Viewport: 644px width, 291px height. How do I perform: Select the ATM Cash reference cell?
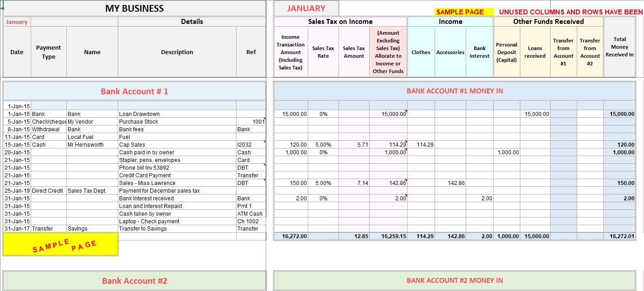pyautogui.click(x=251, y=214)
